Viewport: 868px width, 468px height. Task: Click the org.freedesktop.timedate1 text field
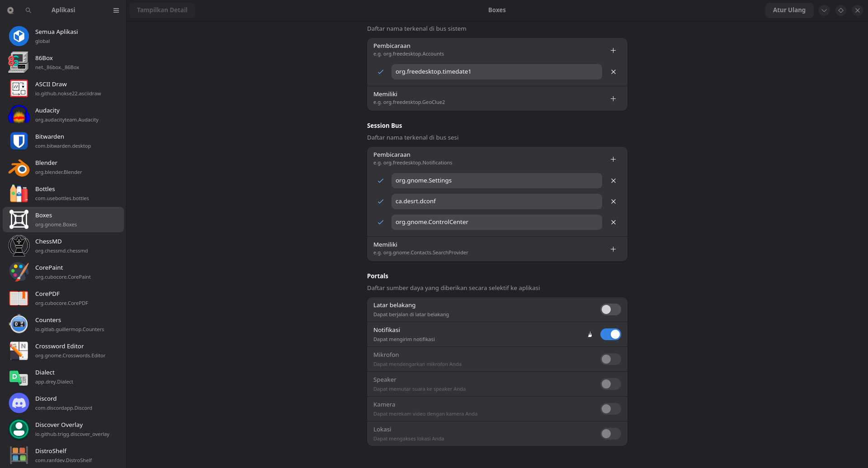496,72
